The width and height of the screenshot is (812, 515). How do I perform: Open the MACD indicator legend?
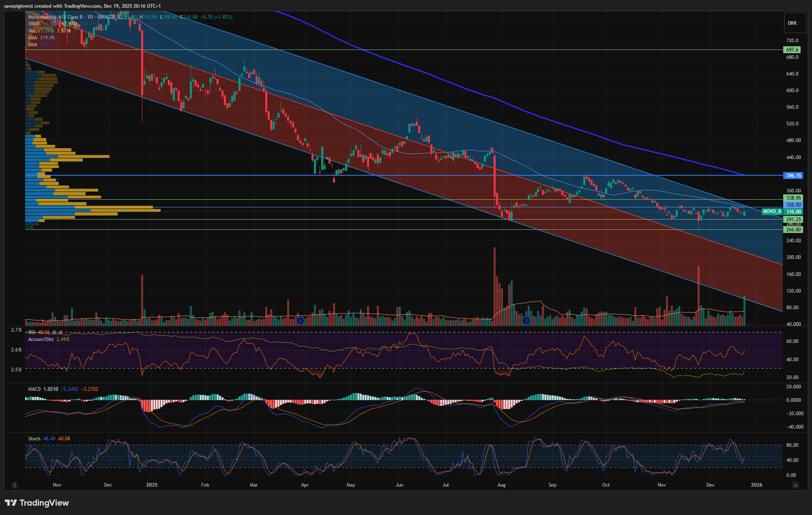34,389
